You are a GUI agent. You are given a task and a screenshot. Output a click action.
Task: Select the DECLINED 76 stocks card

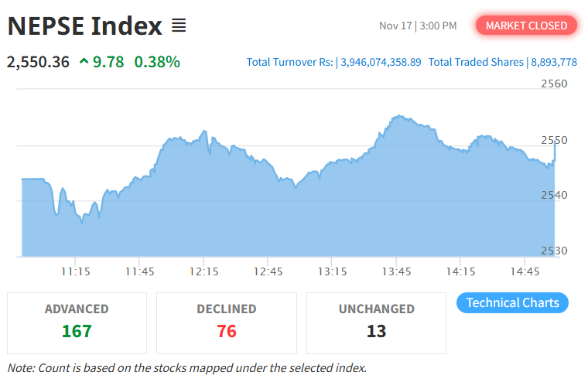[226, 322]
